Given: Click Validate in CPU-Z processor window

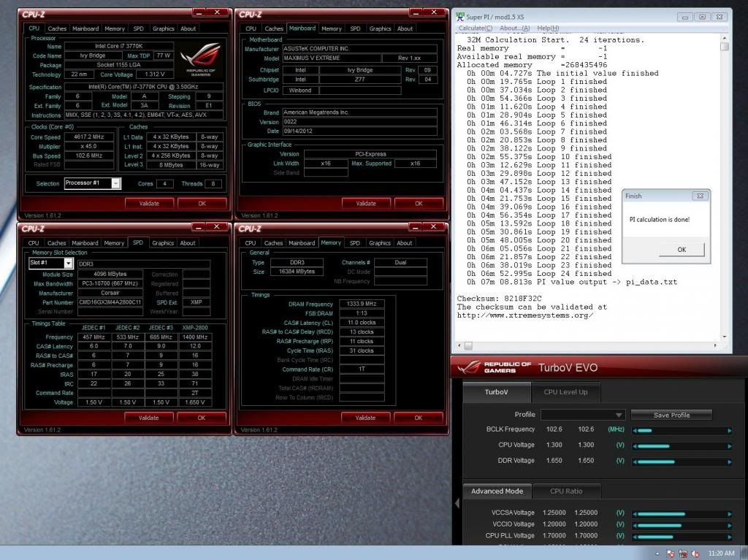Looking at the screenshot, I should [x=149, y=203].
